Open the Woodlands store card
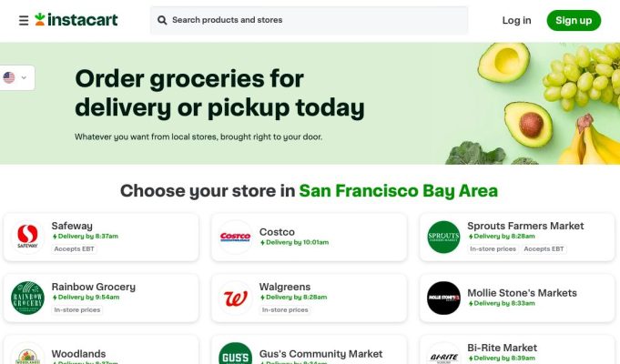Screen dimensions: 620x364 (101, 349)
